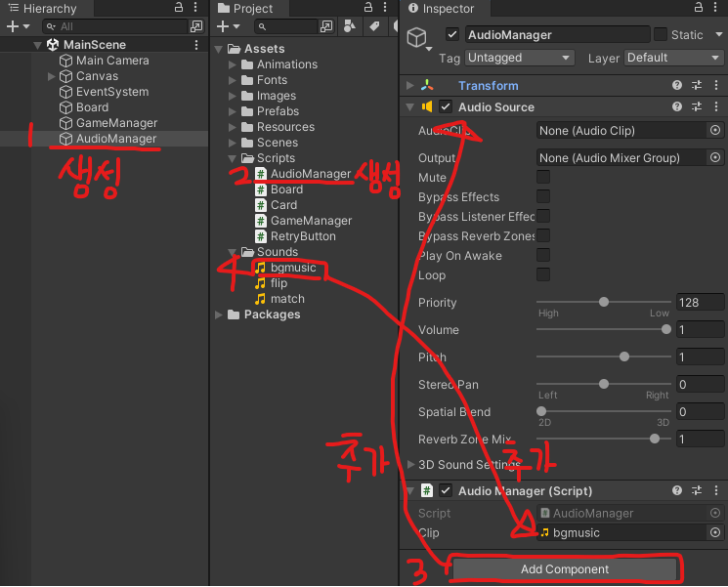Select the Card script asset
The height and width of the screenshot is (587, 728).
[277, 205]
